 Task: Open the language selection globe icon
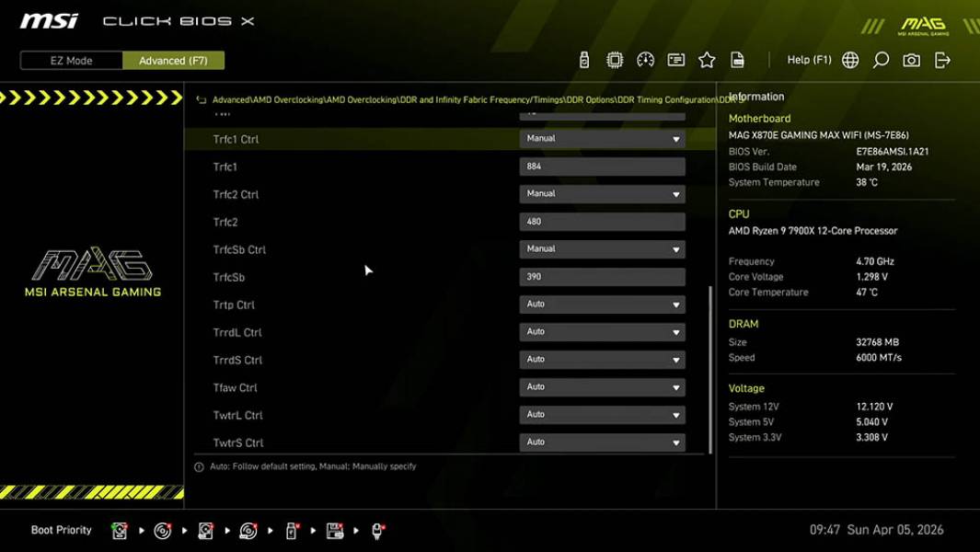[x=849, y=59]
